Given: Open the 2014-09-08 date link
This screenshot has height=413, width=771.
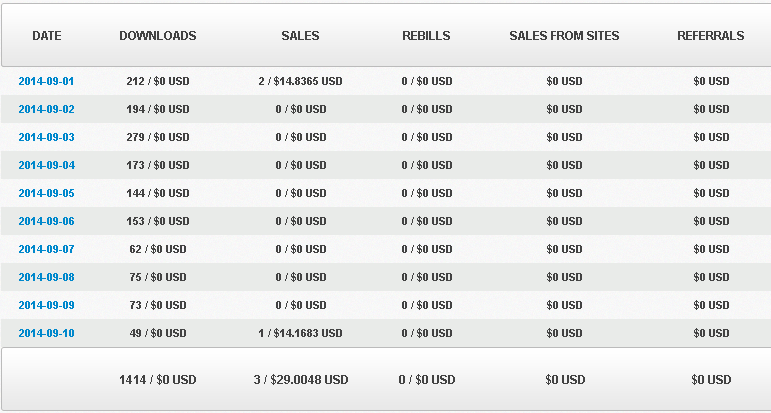Looking at the screenshot, I should [x=46, y=277].
